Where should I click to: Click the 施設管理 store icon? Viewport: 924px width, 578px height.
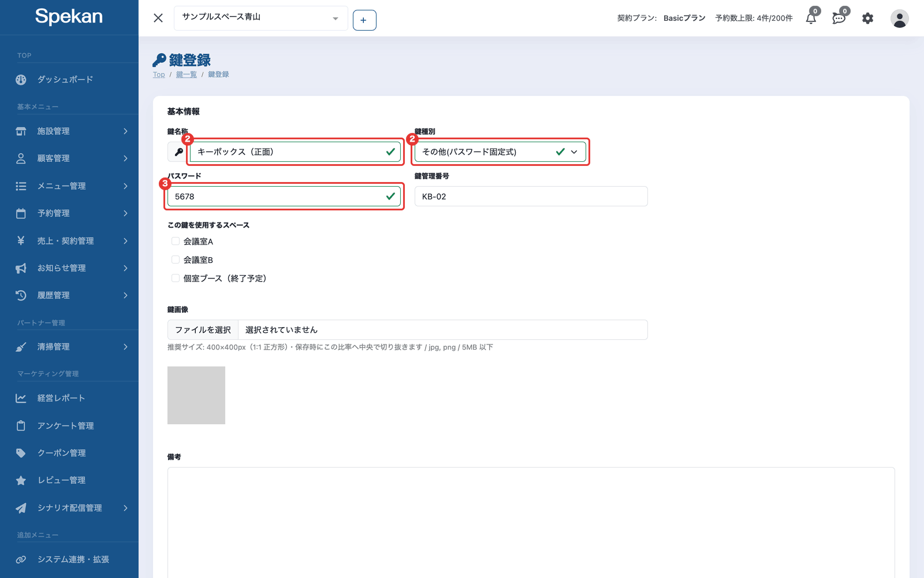click(21, 131)
